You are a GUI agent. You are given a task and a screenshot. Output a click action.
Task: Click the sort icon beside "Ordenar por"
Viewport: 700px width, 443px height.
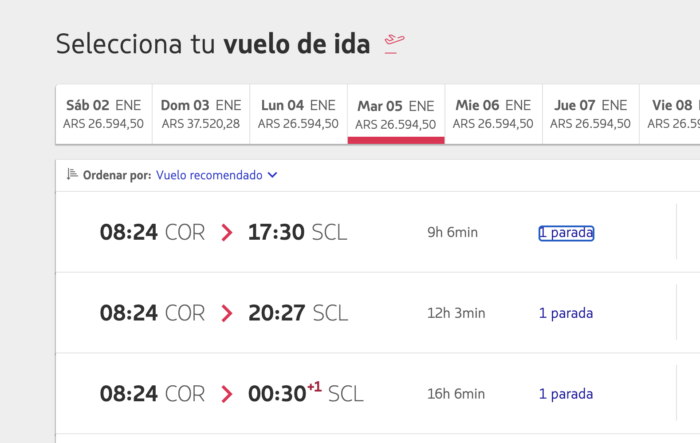click(x=71, y=174)
